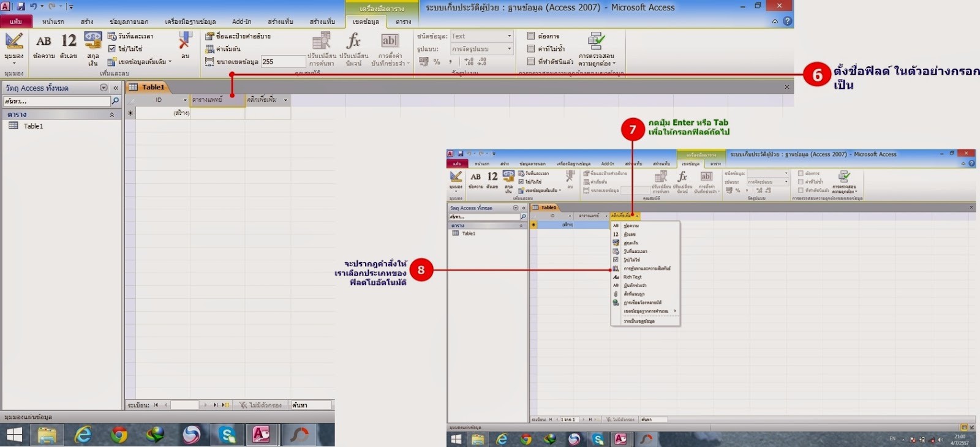
Task: Open ชื่อและป้ายคำอธิบาย in larger window ribbon
Action: point(238,36)
